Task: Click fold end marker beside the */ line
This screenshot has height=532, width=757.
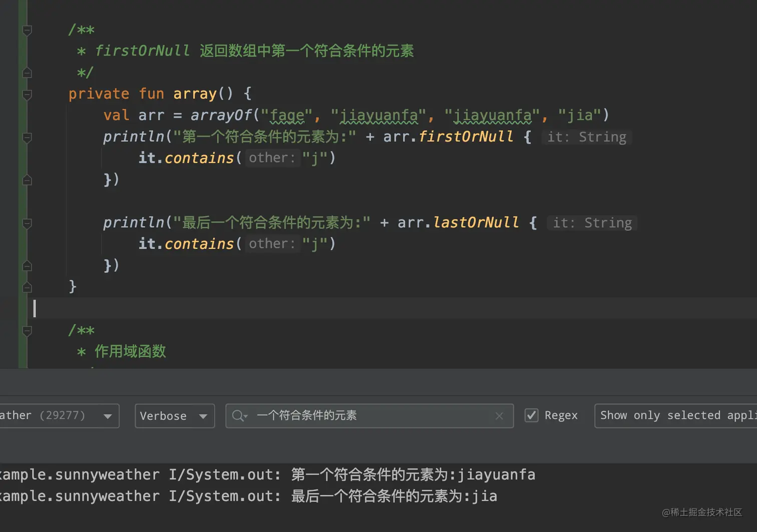Action: coord(28,73)
